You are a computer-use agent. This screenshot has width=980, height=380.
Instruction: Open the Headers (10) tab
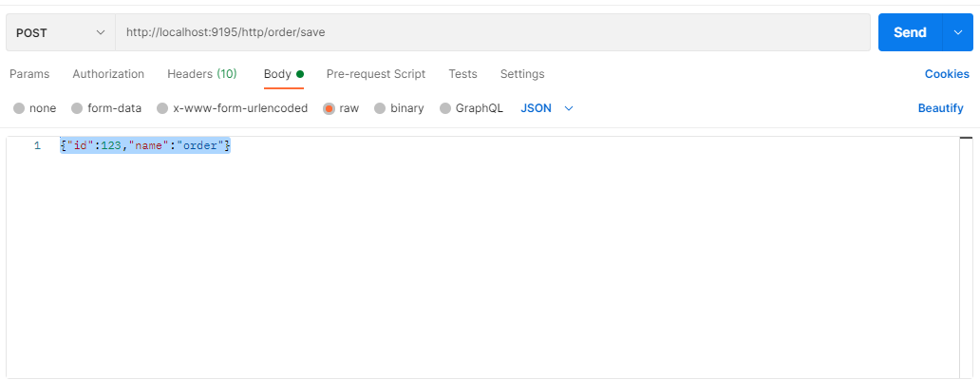coord(202,74)
